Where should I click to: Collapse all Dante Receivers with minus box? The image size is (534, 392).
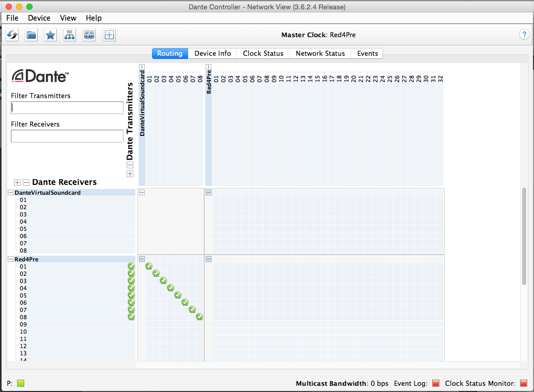point(26,182)
